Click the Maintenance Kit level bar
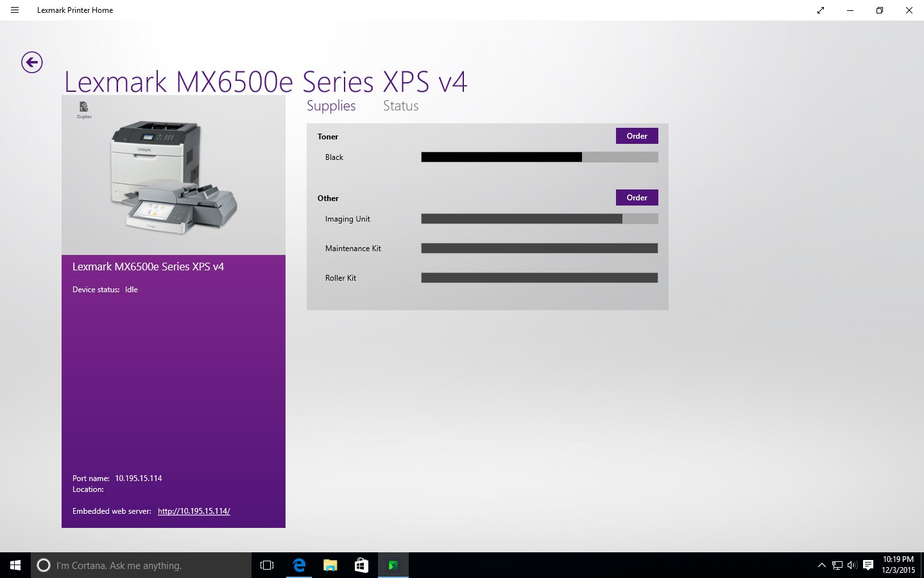The height and width of the screenshot is (578, 924). 540,248
